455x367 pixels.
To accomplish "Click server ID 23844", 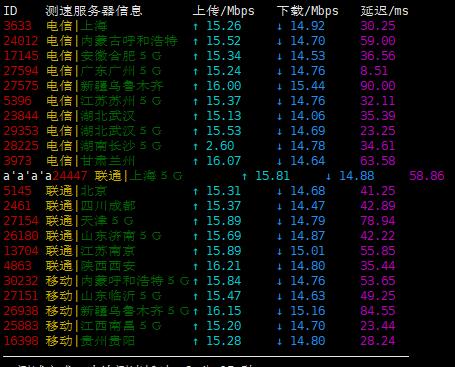I will pos(21,116).
